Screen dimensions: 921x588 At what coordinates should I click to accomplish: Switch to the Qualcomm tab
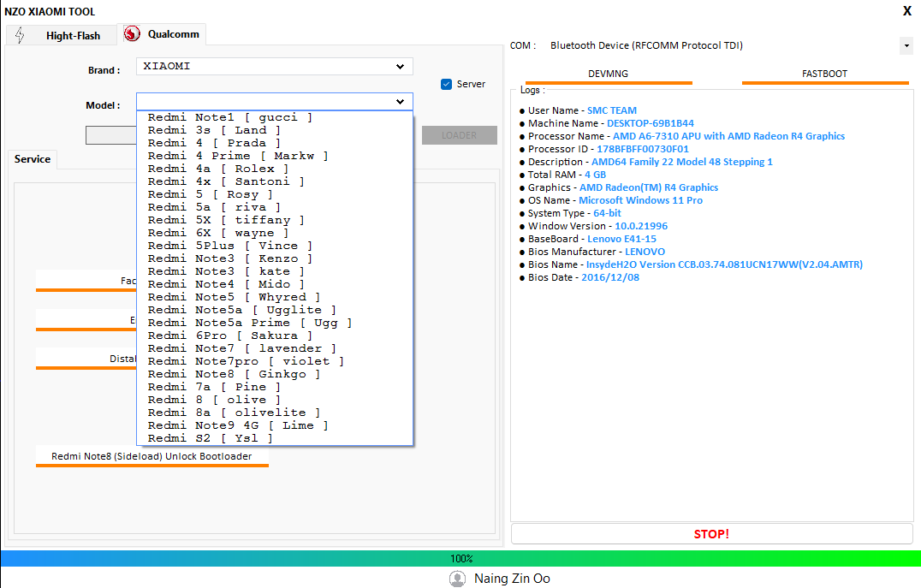[x=162, y=34]
